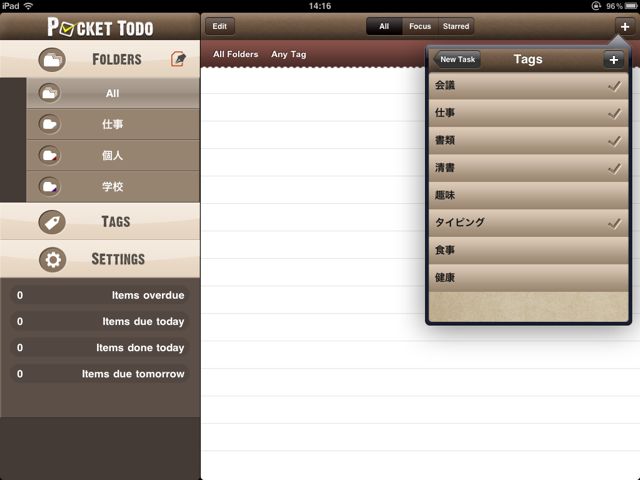Image resolution: width=640 pixels, height=480 pixels.
Task: Switch to the All tab
Action: pyautogui.click(x=384, y=26)
